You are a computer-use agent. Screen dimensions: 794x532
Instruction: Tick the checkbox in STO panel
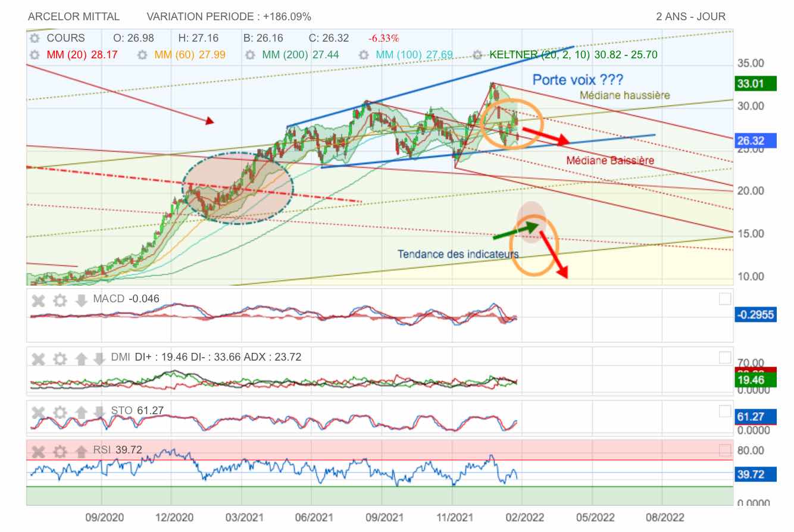(x=724, y=411)
